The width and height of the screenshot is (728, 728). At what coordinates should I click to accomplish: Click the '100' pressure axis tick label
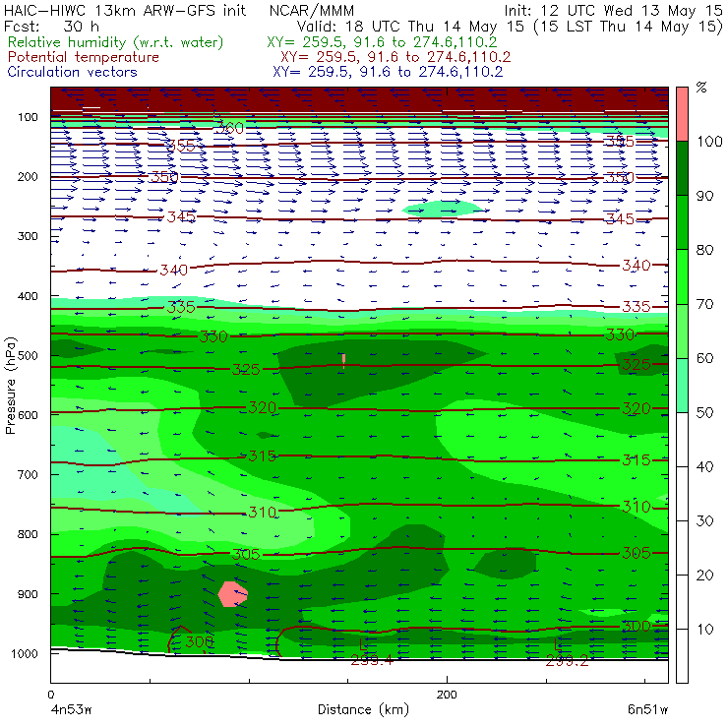28,117
